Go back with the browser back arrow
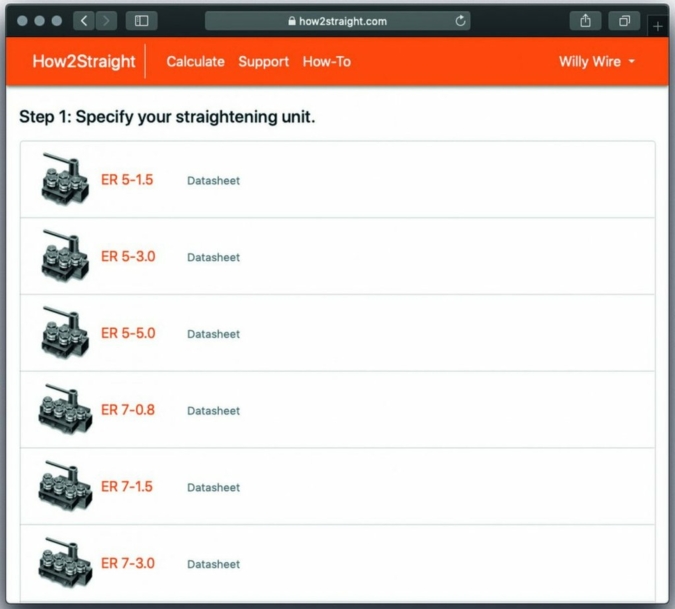675x609 pixels. click(x=84, y=21)
